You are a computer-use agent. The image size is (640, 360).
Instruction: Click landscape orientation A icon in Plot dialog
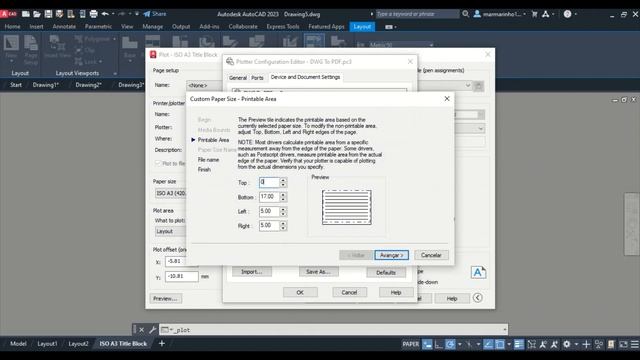478,272
